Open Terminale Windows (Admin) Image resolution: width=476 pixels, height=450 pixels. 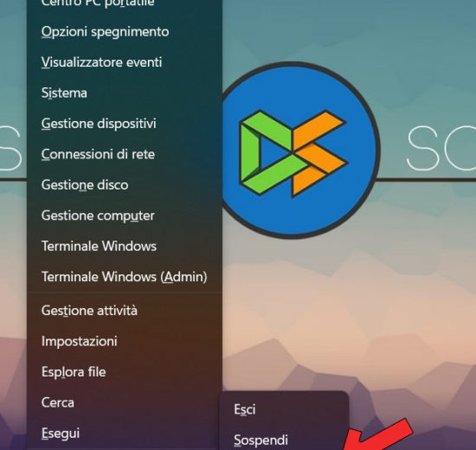coord(124,277)
